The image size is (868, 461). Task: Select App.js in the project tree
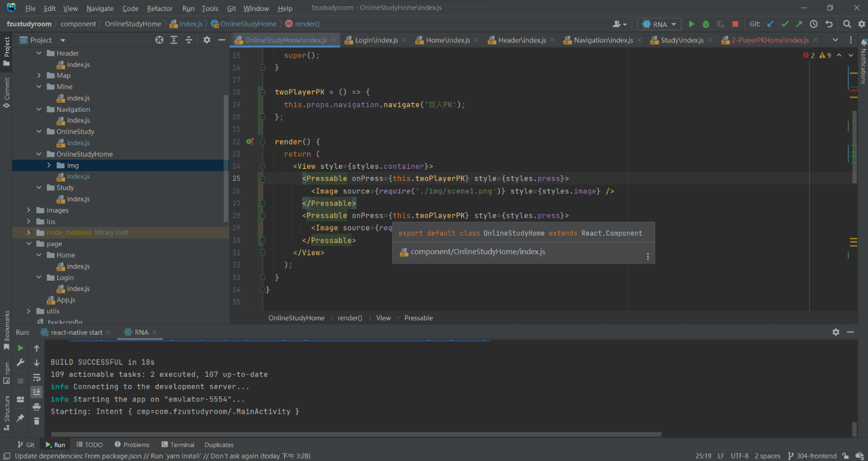(66, 300)
